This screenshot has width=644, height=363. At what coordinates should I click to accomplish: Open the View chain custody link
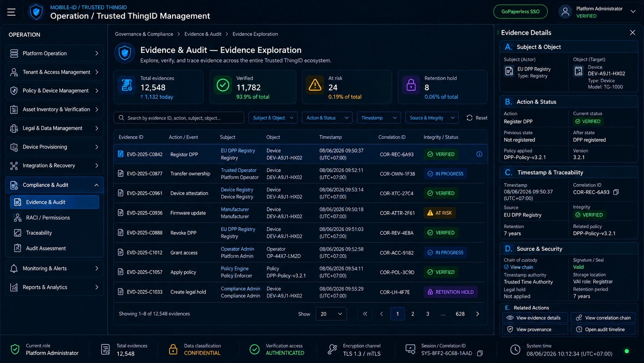coord(518,267)
